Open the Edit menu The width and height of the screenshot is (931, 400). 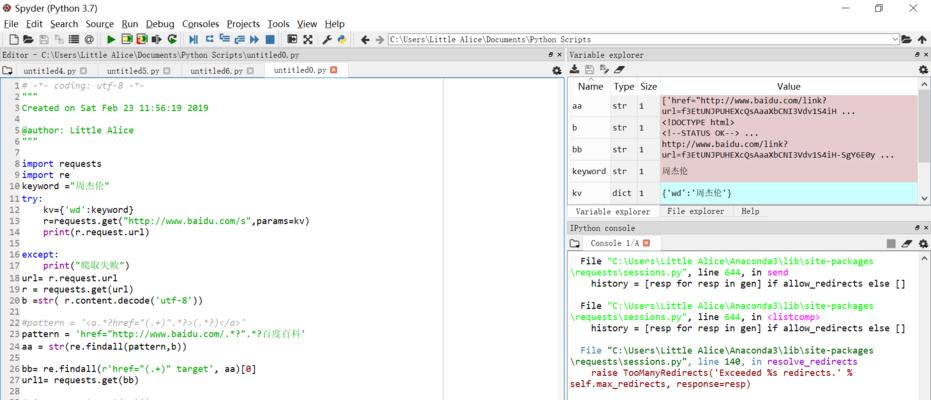34,24
